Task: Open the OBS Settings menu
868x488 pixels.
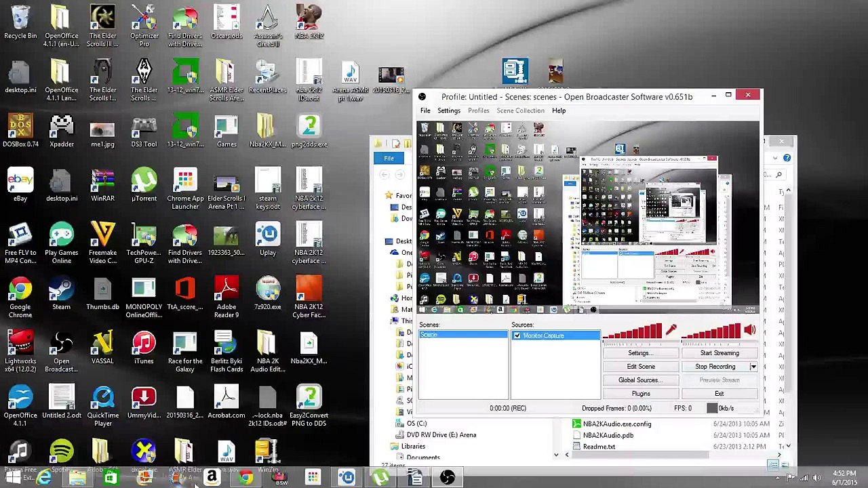Action: click(x=449, y=110)
